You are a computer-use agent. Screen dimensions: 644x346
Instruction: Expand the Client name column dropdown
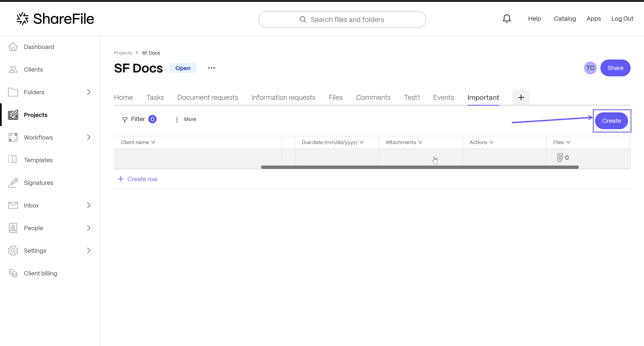point(154,142)
